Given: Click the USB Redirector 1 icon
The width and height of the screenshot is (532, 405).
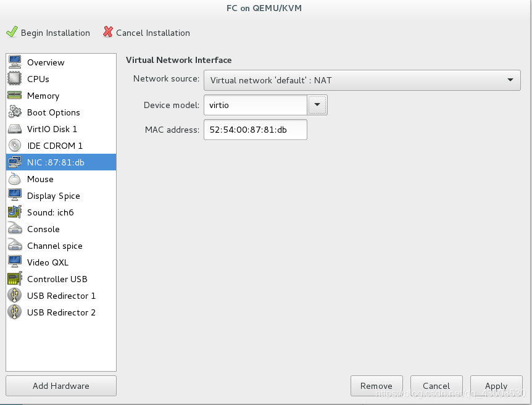Looking at the screenshot, I should coord(15,295).
